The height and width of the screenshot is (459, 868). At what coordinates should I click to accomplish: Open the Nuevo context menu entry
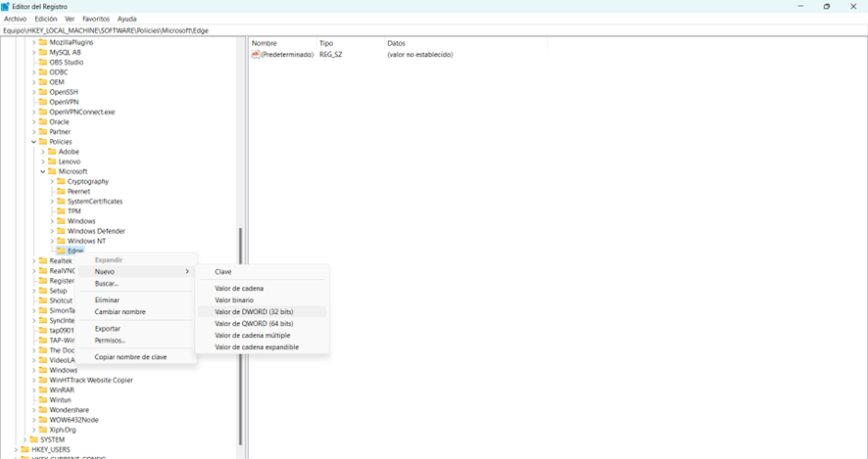pyautogui.click(x=135, y=271)
